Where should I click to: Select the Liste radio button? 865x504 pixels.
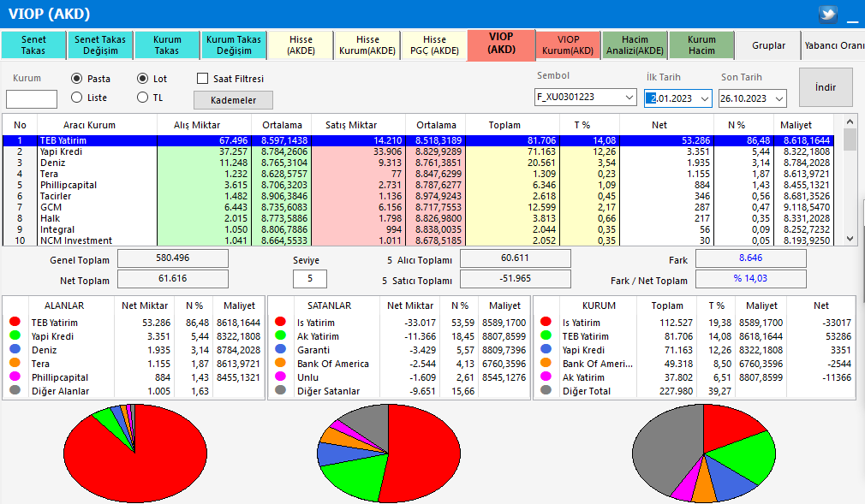click(77, 97)
